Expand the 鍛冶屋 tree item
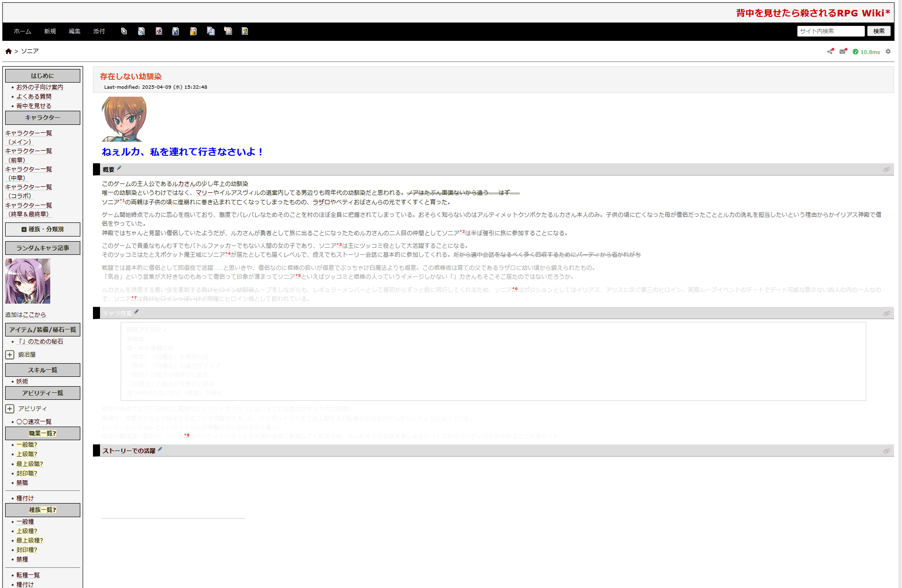 pyautogui.click(x=10, y=355)
